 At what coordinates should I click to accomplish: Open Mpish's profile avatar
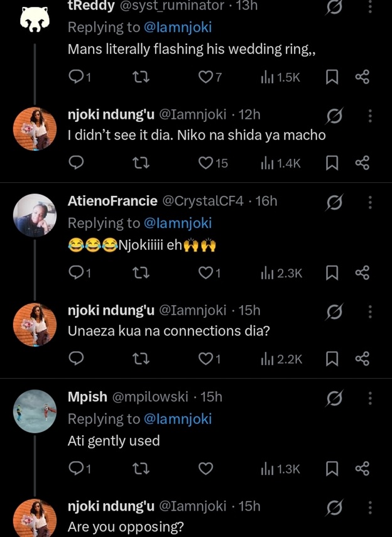[35, 411]
